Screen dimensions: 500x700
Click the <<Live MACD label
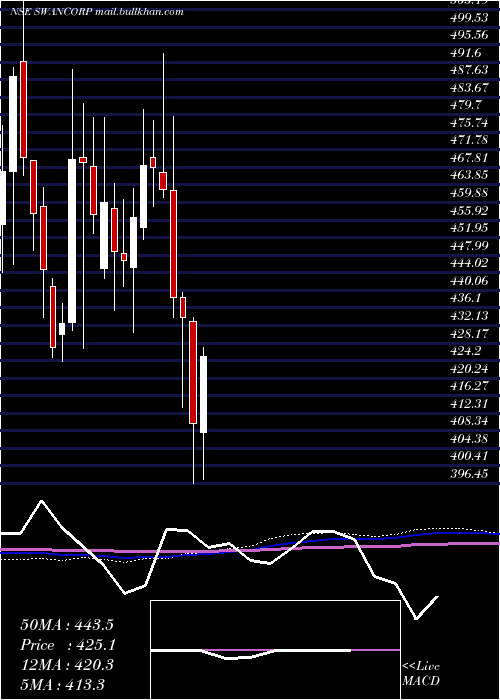tap(421, 673)
